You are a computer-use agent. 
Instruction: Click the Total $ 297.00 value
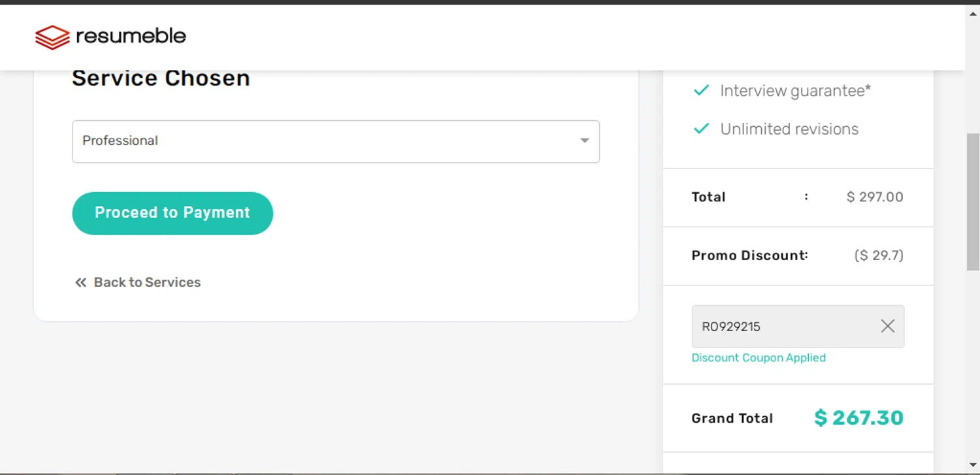point(875,197)
